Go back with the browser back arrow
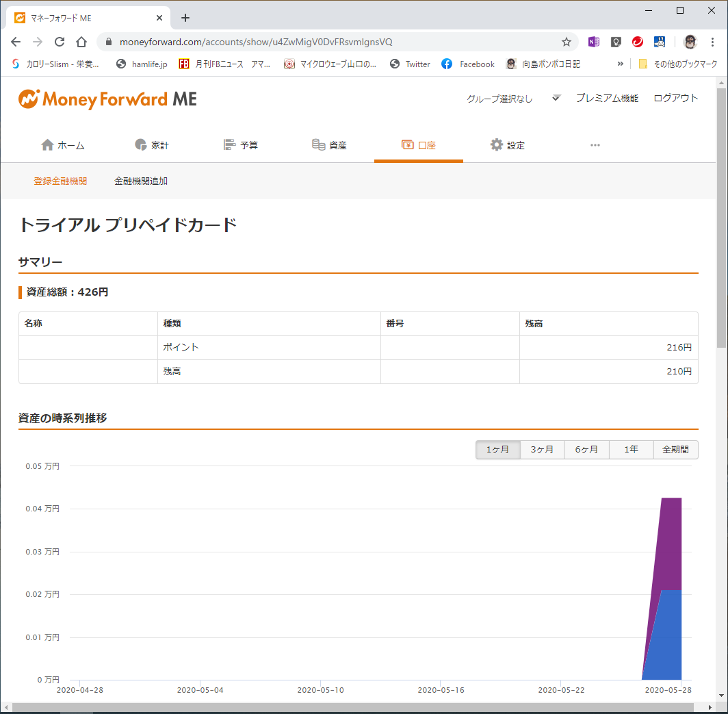This screenshot has height=714, width=728. [16, 42]
